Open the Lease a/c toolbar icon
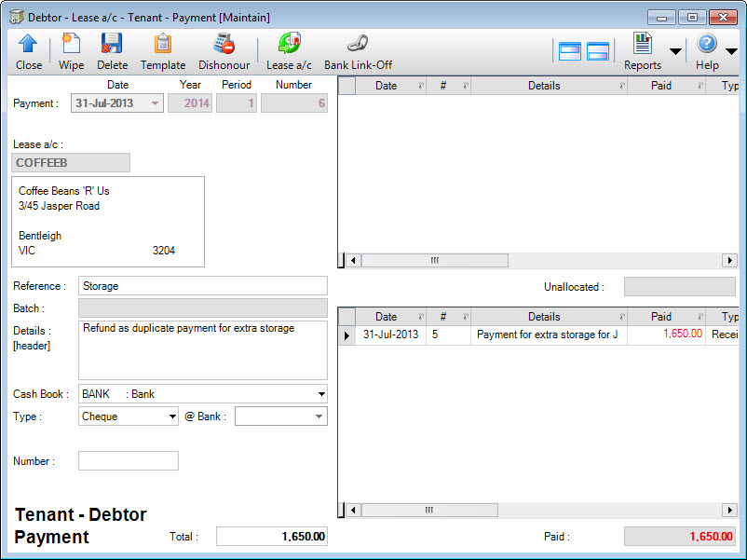Image resolution: width=747 pixels, height=560 pixels. coord(289,44)
